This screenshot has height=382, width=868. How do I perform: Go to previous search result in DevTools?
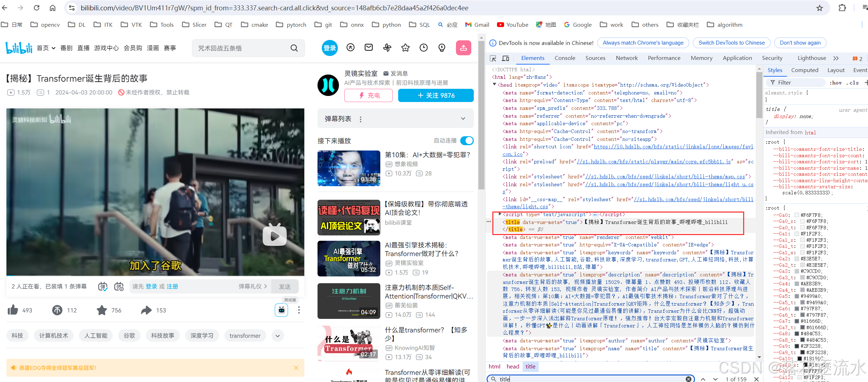[x=703, y=379]
